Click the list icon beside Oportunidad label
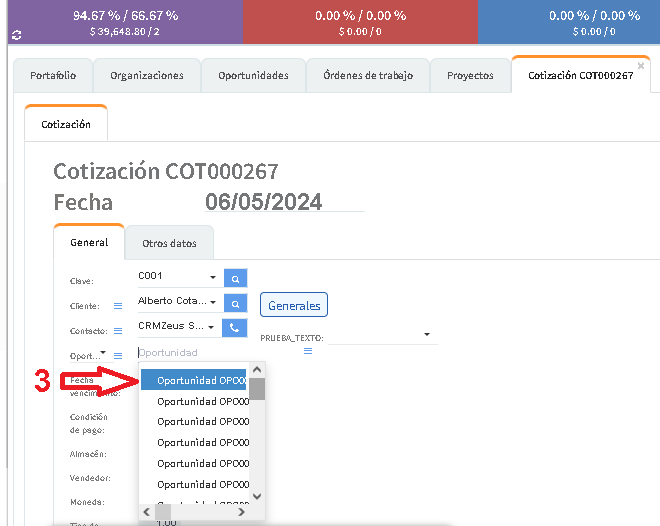660x526 pixels. click(117, 355)
